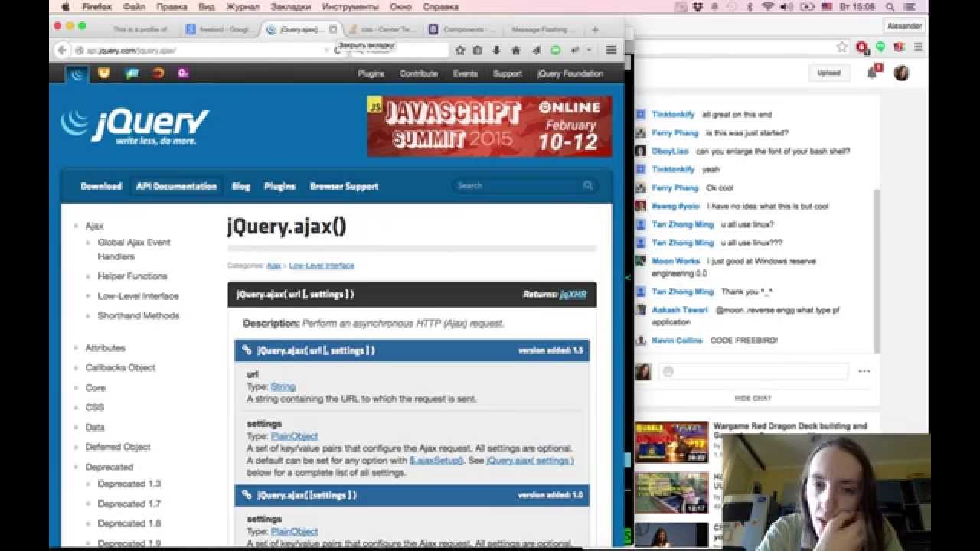
Task: Open the URL history dropdown arrow
Action: [x=327, y=51]
